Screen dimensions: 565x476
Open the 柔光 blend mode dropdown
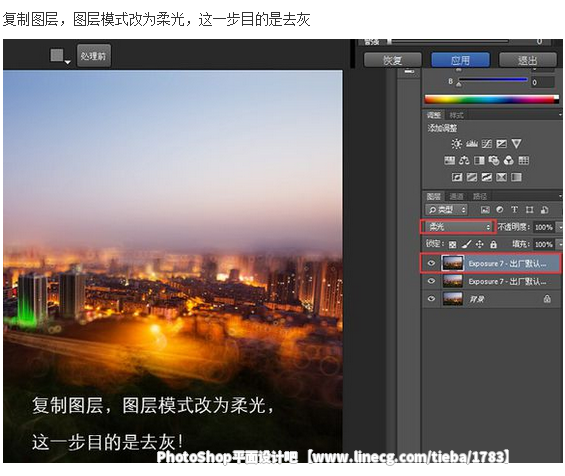458,227
